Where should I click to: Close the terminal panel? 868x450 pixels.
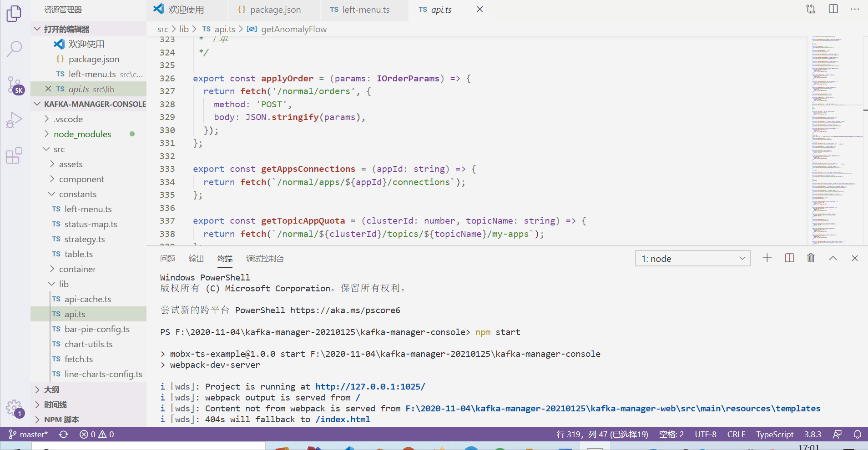855,258
